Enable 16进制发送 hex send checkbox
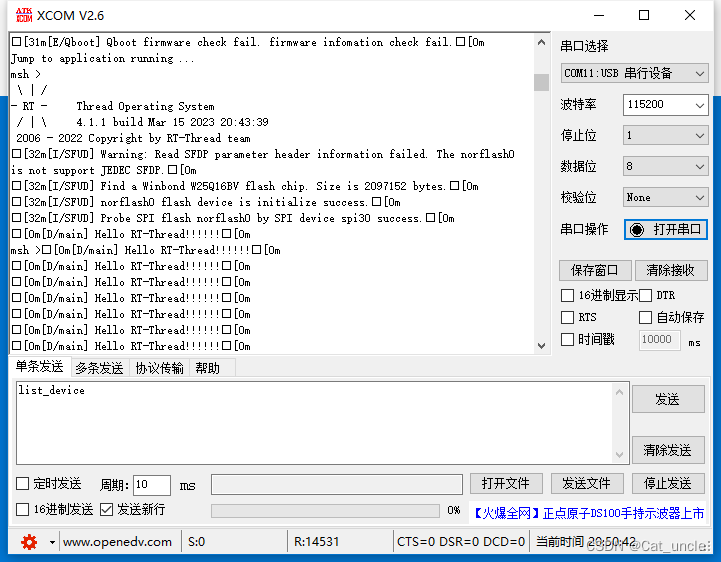This screenshot has height=562, width=721. click(x=23, y=509)
